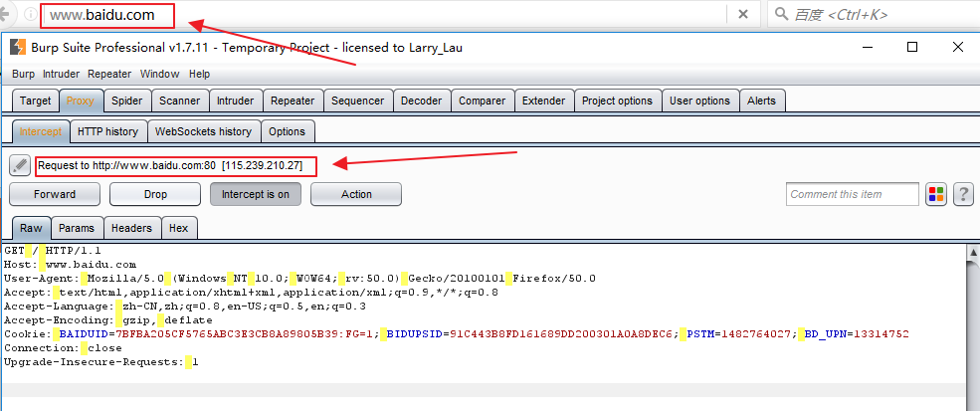Forward the intercepted request
Viewport: 980px width, 411px height.
click(55, 194)
